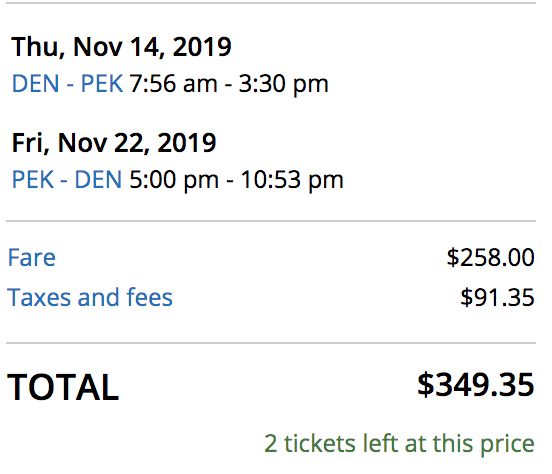552x474 pixels.
Task: Select the Fri, Nov 22, 2019 heading
Action: 114,143
